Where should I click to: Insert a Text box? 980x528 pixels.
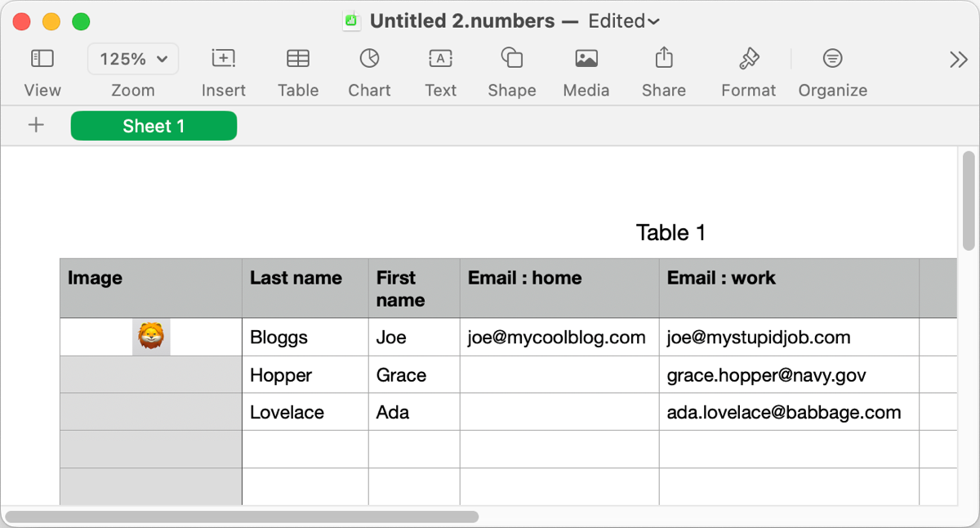(x=440, y=59)
